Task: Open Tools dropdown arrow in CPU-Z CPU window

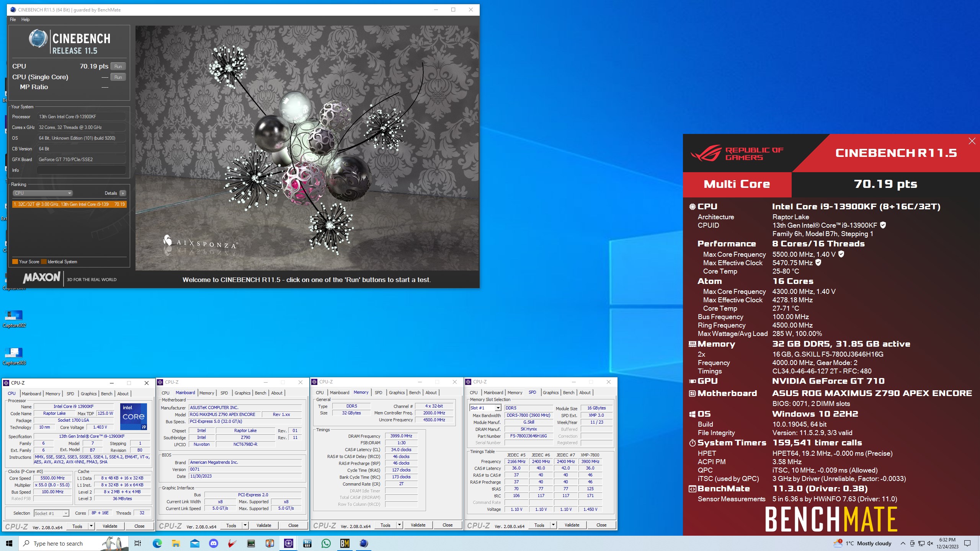Action: tap(91, 526)
